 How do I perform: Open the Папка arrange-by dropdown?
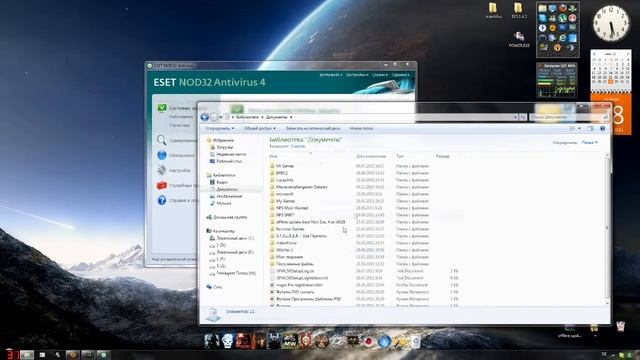click(x=590, y=142)
